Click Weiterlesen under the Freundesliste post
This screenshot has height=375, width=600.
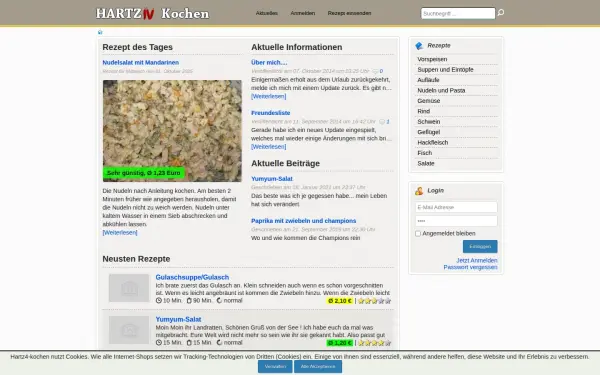click(x=269, y=147)
